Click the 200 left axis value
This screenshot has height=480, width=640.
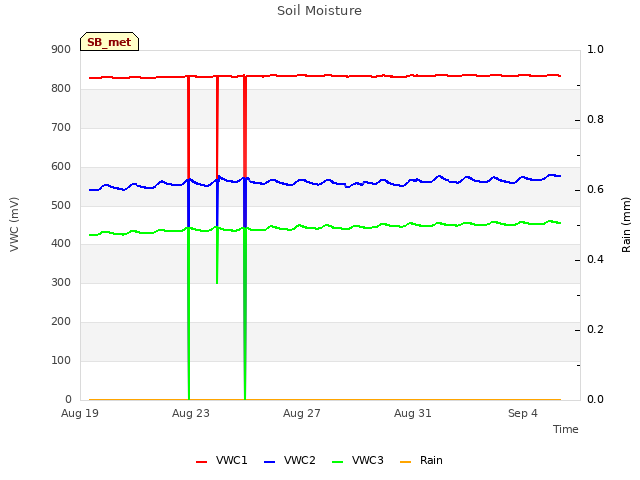(61, 322)
